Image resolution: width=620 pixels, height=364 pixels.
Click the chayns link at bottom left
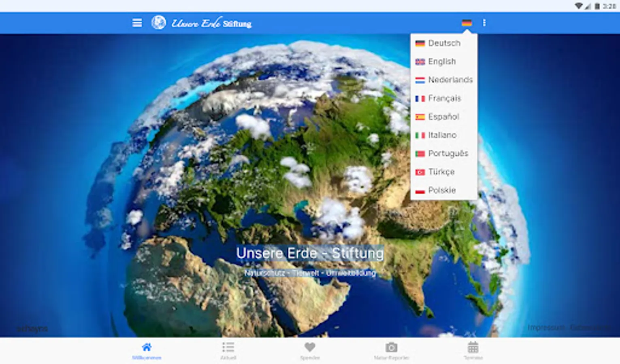32,328
